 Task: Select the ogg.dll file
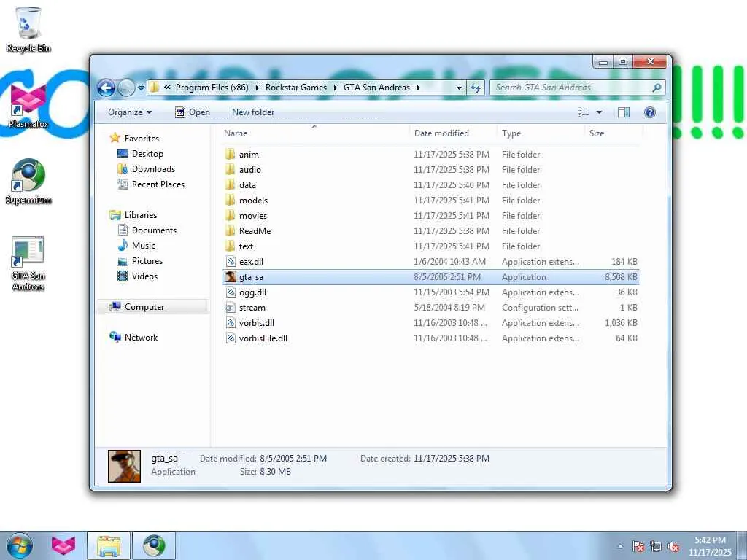[430, 292]
